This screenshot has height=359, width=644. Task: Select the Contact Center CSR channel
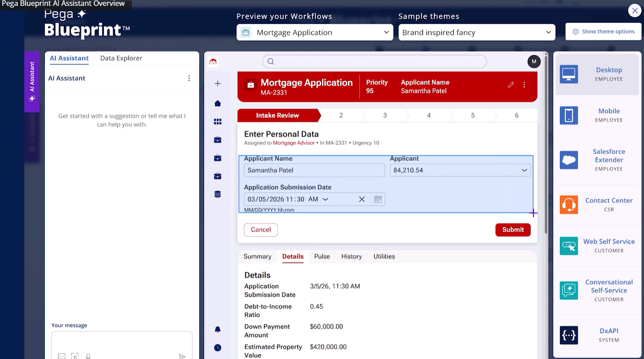(x=597, y=205)
